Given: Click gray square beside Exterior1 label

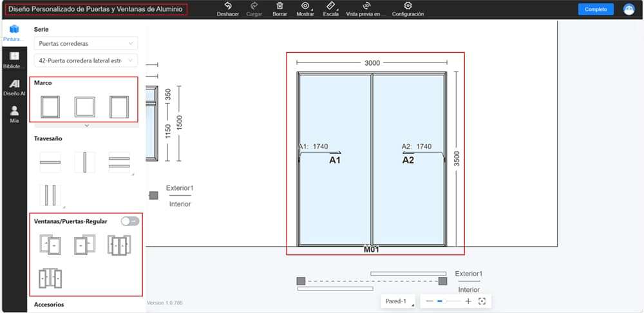Looking at the screenshot, I should [154, 196].
